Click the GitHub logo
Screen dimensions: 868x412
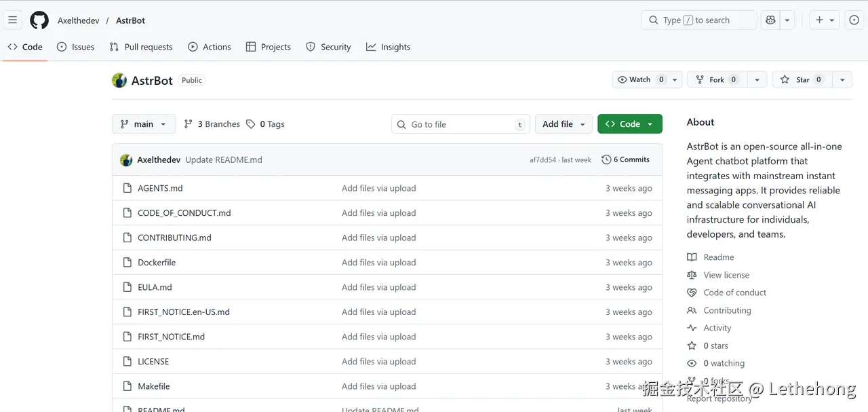pos(39,20)
